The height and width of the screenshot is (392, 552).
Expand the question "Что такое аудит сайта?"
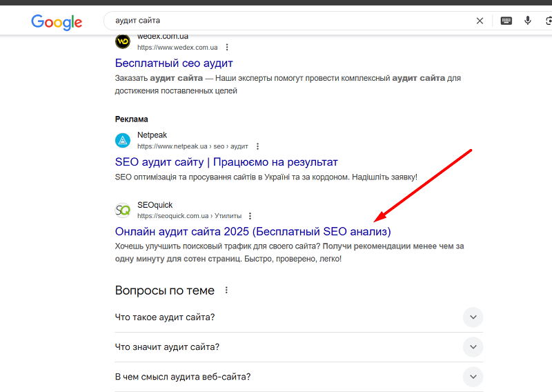pyautogui.click(x=299, y=317)
